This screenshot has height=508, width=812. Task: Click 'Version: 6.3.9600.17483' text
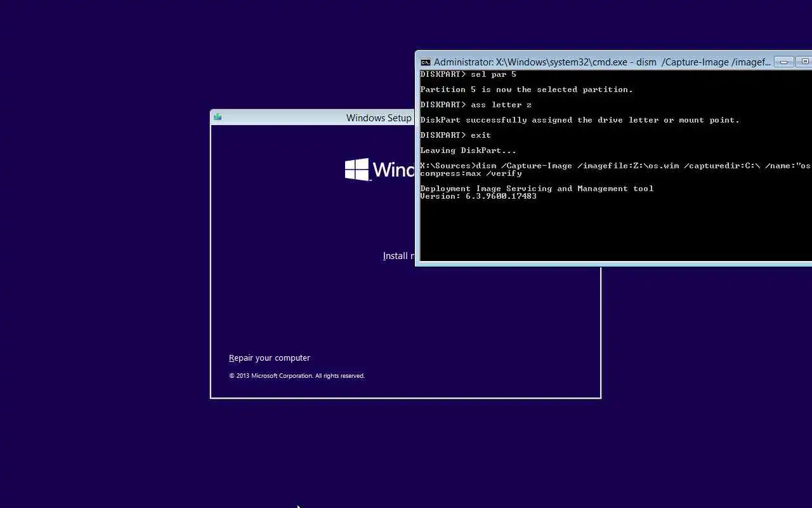click(478, 196)
